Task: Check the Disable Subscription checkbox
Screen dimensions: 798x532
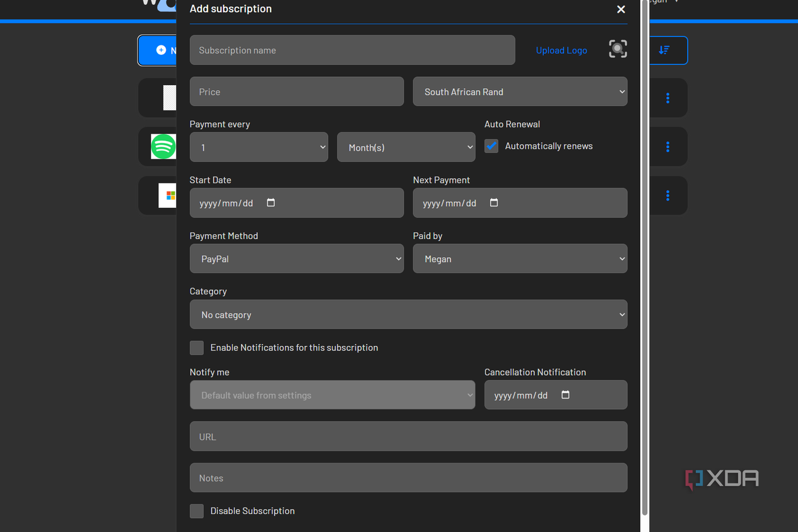Action: (197, 511)
